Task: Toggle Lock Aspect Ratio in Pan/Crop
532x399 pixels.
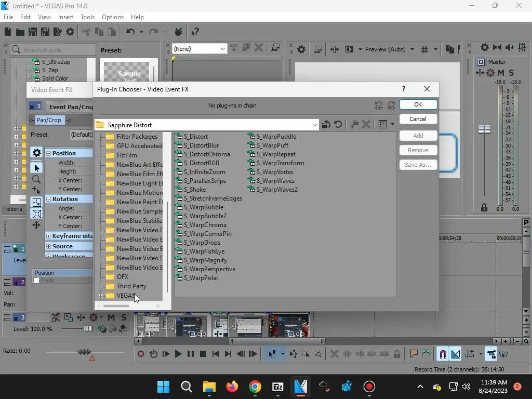Action: click(37, 203)
